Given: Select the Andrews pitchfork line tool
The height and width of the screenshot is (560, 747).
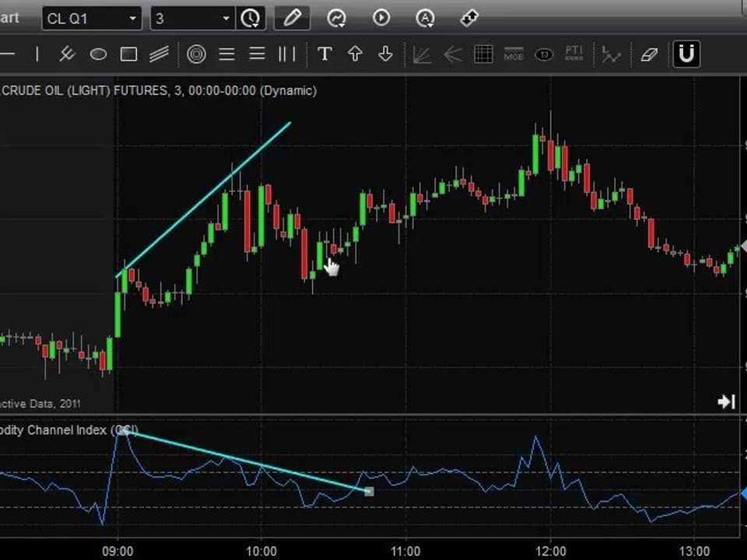Looking at the screenshot, I should (x=67, y=54).
